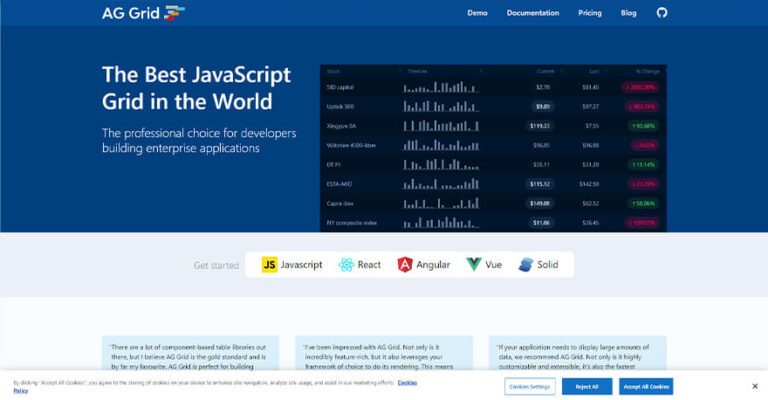Open the Demo page
This screenshot has height=400, width=768.
pyautogui.click(x=477, y=13)
